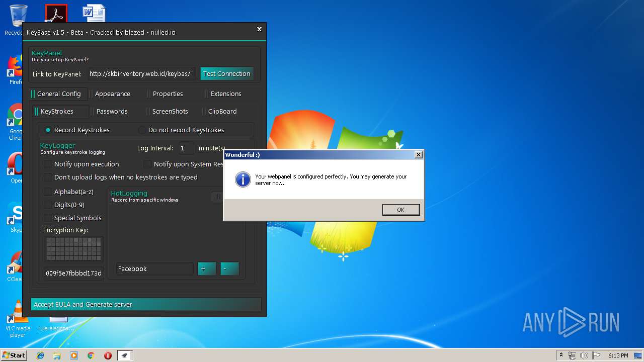Open Chrome from the taskbar
644x362 pixels.
coord(91,355)
